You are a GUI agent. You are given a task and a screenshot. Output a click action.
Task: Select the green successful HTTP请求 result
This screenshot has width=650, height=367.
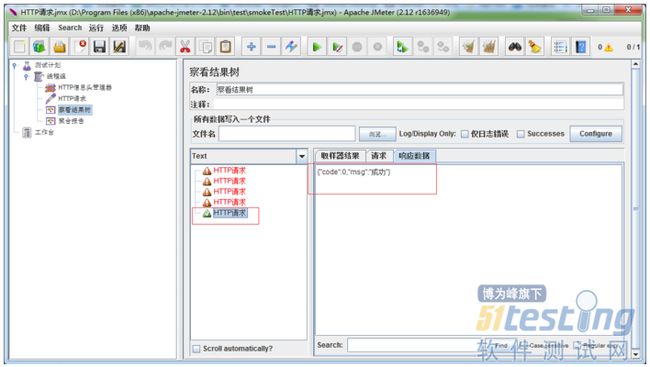pyautogui.click(x=230, y=213)
